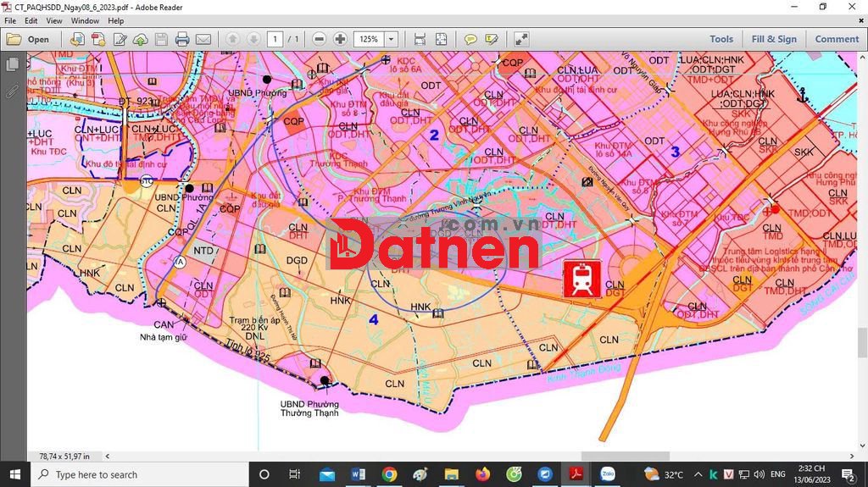Click the vertical scrollbar thumb
Viewport: 868px width, 487px height.
point(862,343)
